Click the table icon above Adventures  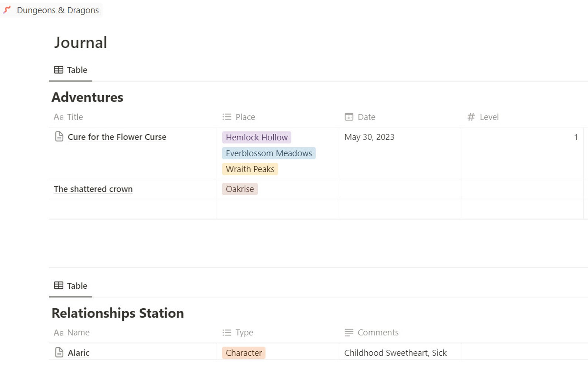pyautogui.click(x=59, y=70)
